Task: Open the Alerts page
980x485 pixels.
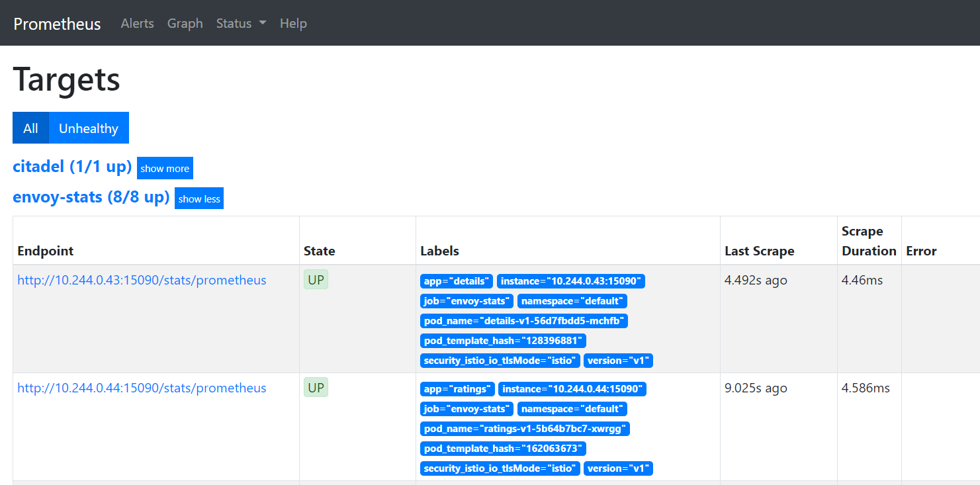Action: (137, 23)
